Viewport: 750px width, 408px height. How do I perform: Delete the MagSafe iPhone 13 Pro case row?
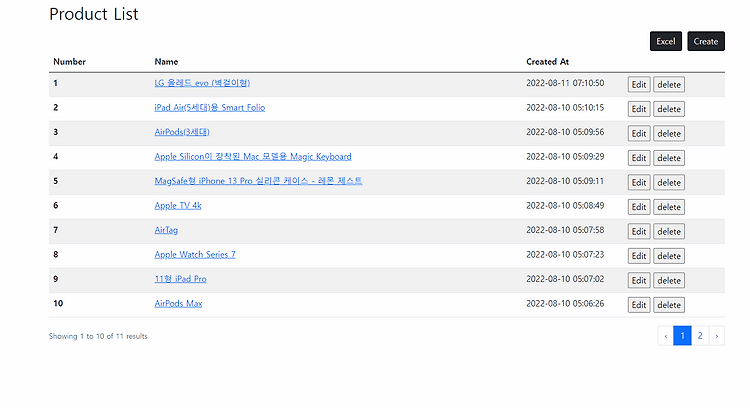pyautogui.click(x=669, y=182)
